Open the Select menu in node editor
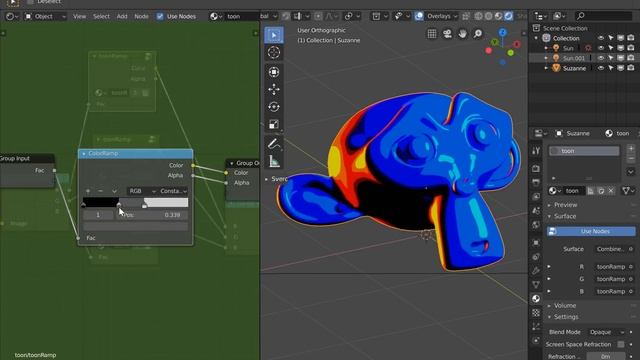Viewport: 640px width, 360px height. click(x=101, y=16)
